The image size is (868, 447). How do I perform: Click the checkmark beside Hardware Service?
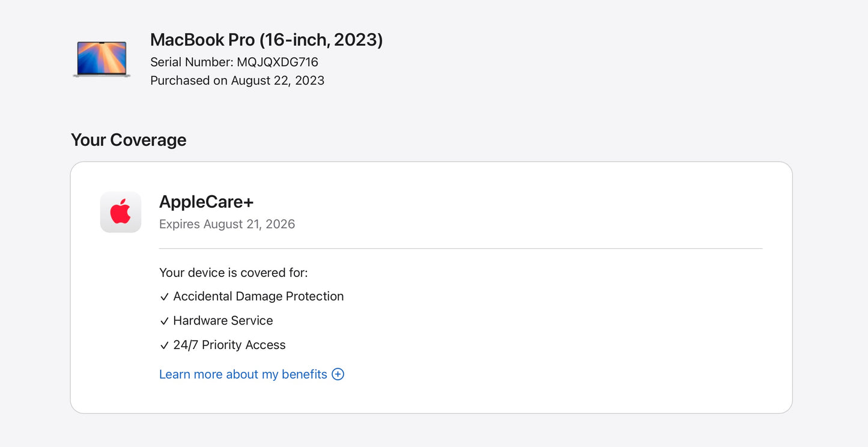164,321
